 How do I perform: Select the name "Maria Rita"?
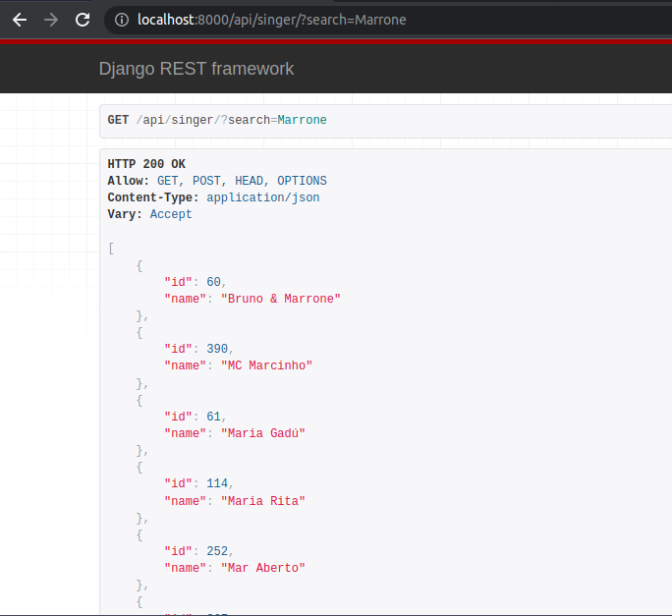tap(263, 501)
